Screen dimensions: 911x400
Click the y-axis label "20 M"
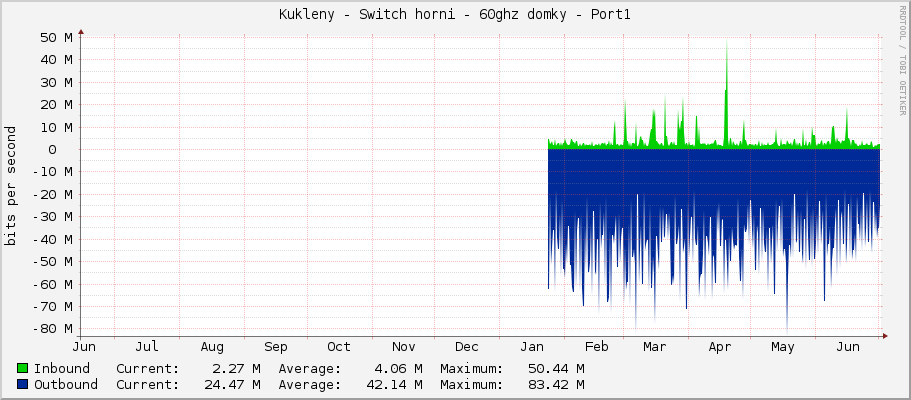56,105
